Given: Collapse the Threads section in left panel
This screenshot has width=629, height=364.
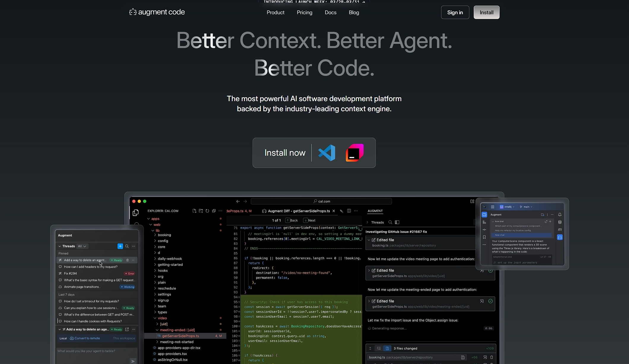Looking at the screenshot, I should click(60, 246).
